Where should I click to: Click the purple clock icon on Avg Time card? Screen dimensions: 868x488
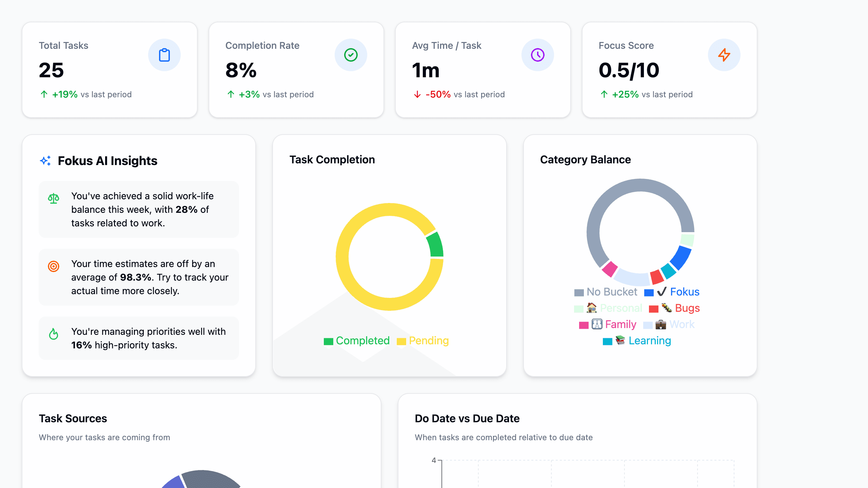coord(537,55)
